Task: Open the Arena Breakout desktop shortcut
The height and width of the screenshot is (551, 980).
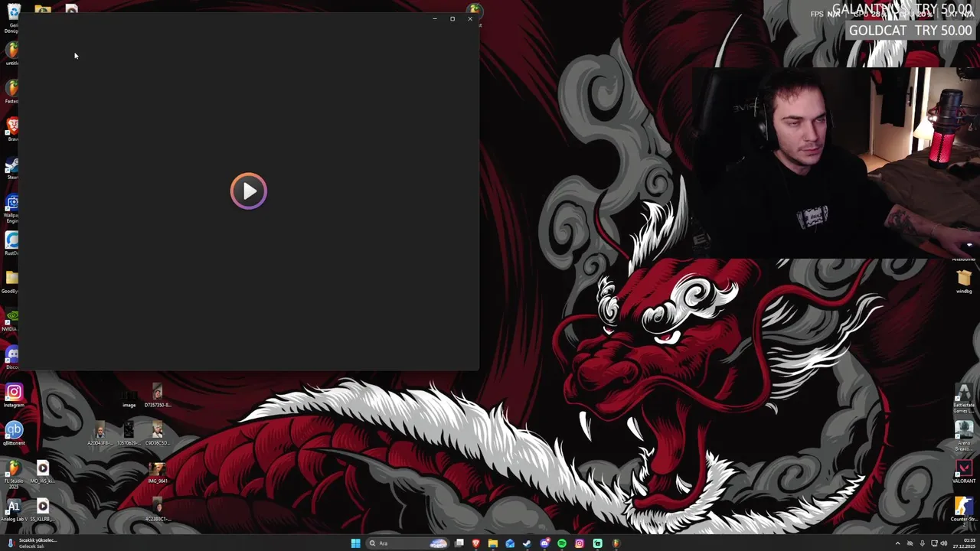Action: [x=964, y=435]
